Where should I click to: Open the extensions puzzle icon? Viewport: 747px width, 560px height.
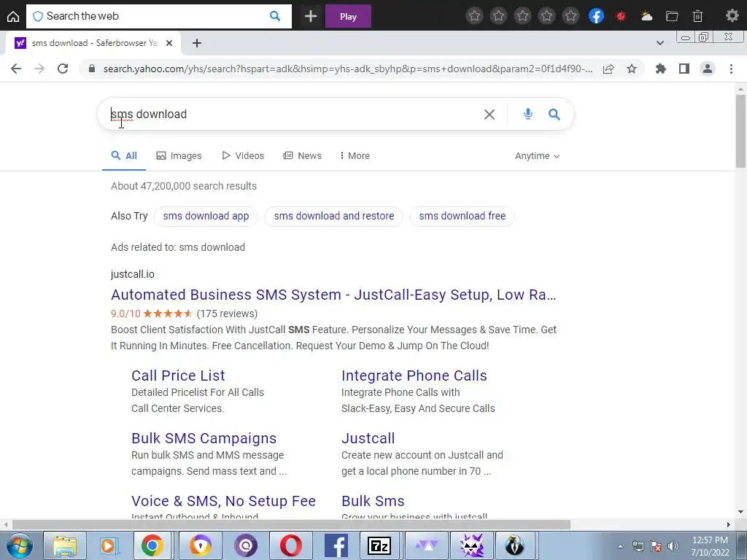660,69
